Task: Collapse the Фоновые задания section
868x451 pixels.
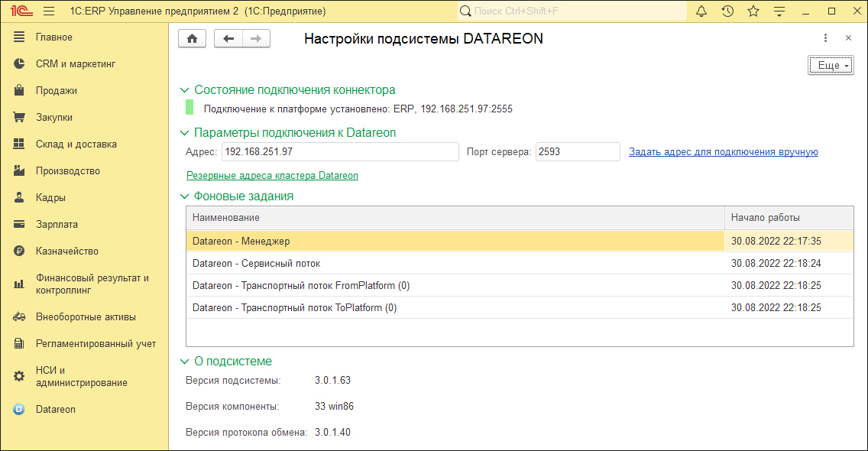Action: click(x=184, y=196)
